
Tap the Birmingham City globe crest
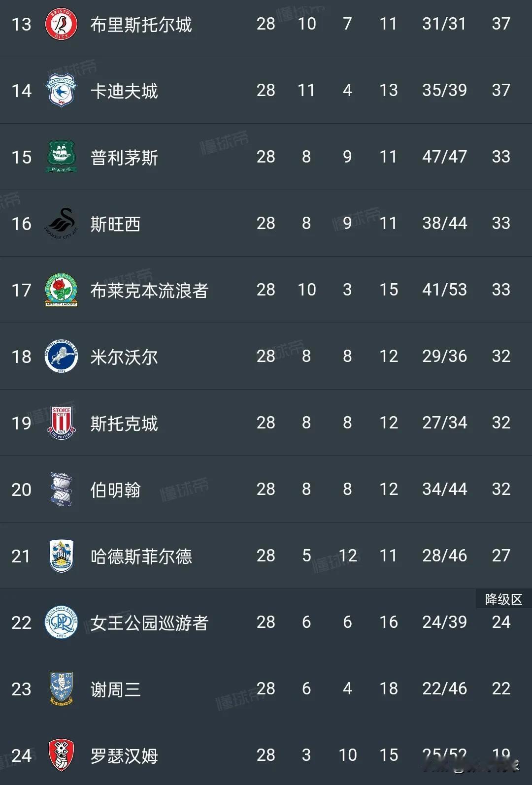click(61, 490)
